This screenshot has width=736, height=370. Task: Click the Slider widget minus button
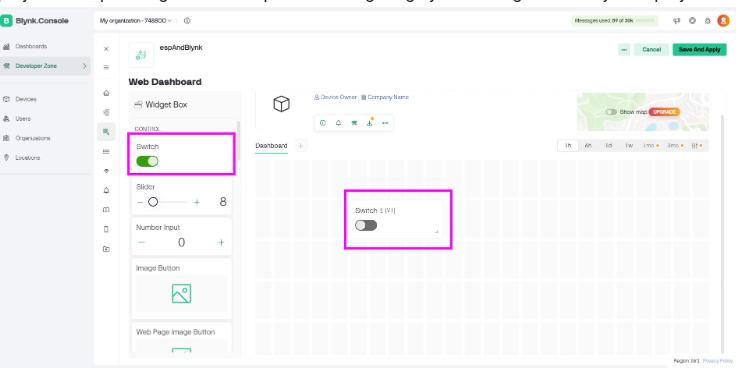coord(140,202)
